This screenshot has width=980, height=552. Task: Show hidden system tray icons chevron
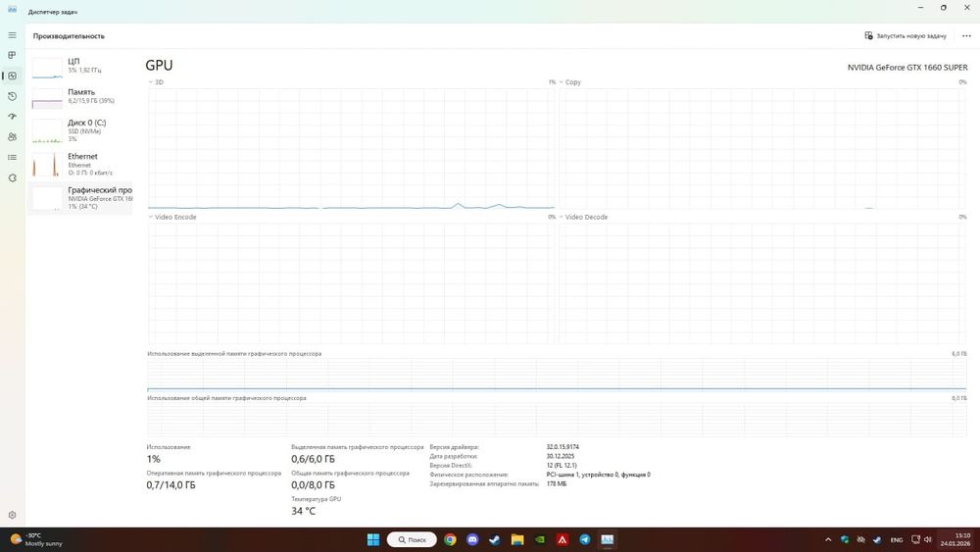828,539
